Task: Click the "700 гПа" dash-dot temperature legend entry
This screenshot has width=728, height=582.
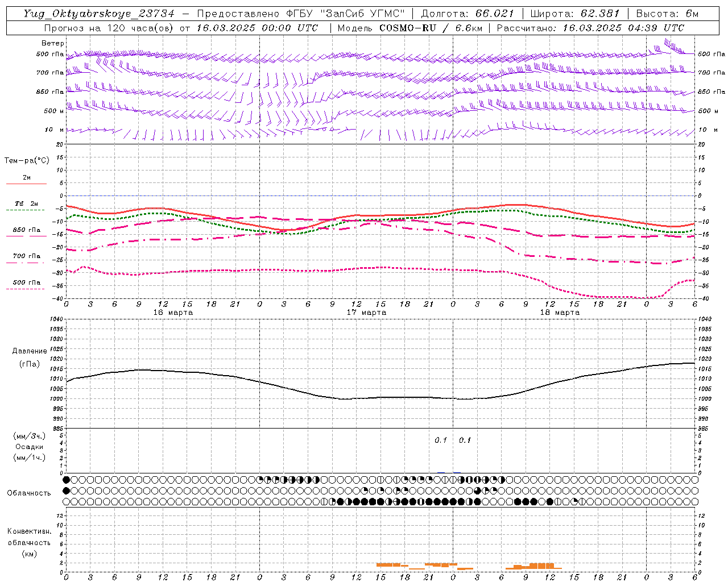Action: tap(26, 257)
